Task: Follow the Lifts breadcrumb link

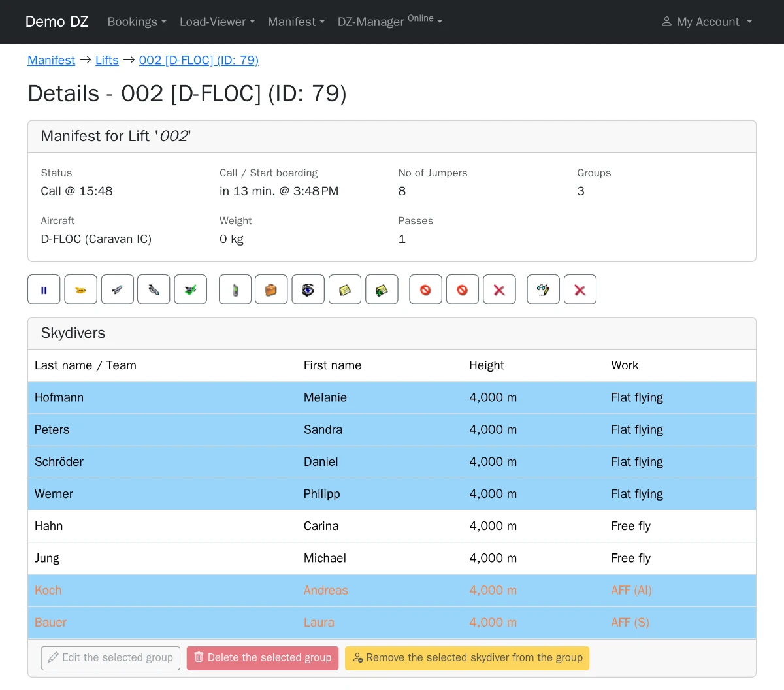Action: click(107, 60)
